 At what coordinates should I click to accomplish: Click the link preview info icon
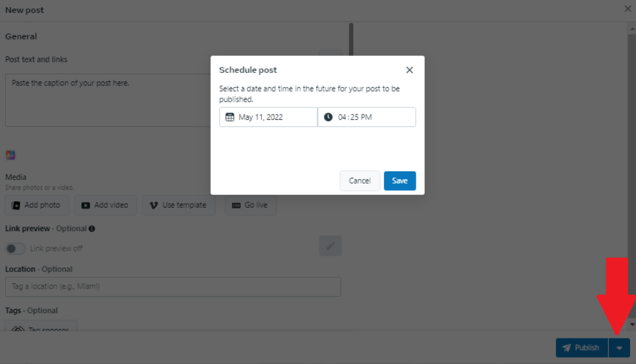tap(92, 229)
